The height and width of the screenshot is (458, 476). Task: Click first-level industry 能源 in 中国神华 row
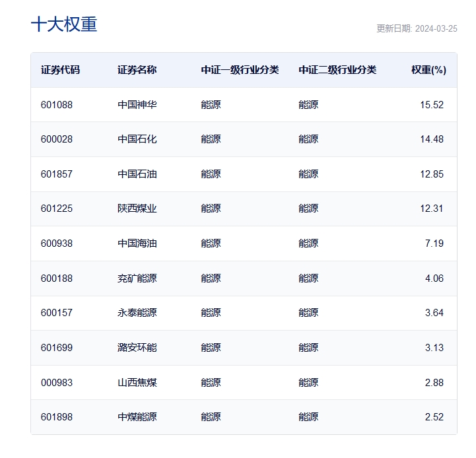click(x=211, y=105)
